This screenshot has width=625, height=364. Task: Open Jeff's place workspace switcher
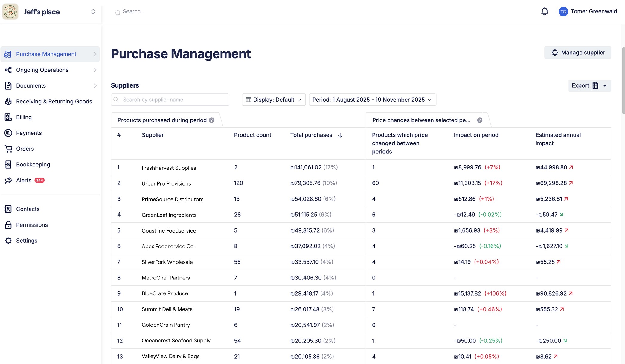[93, 12]
